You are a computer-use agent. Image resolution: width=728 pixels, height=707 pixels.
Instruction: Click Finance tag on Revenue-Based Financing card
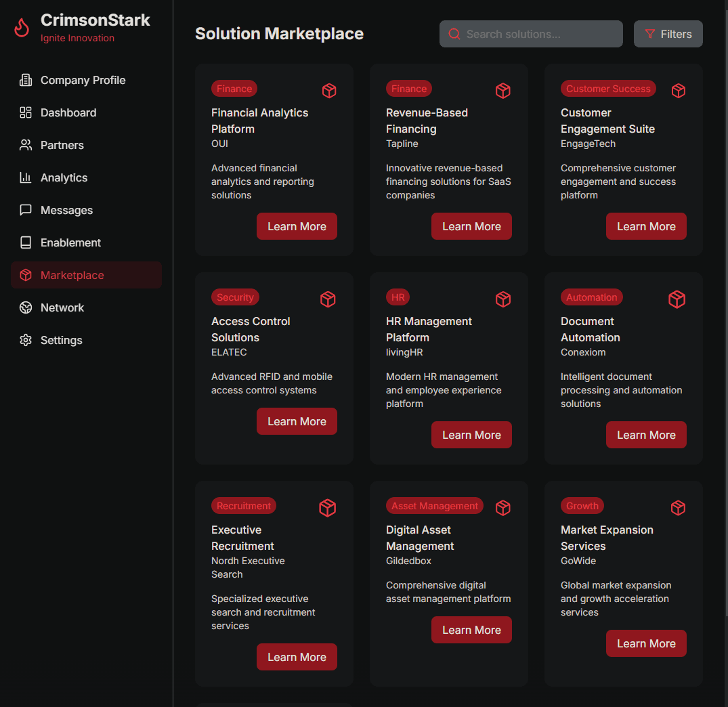point(408,89)
